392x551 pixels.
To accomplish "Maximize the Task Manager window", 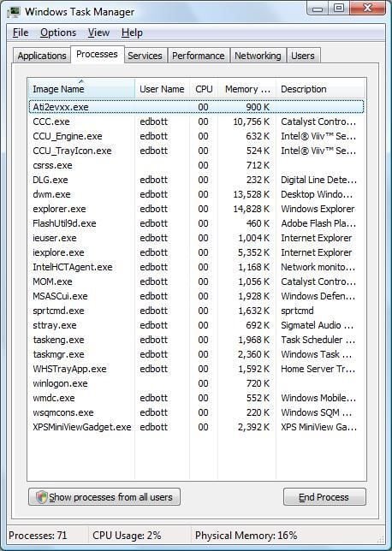I will (x=339, y=9).
